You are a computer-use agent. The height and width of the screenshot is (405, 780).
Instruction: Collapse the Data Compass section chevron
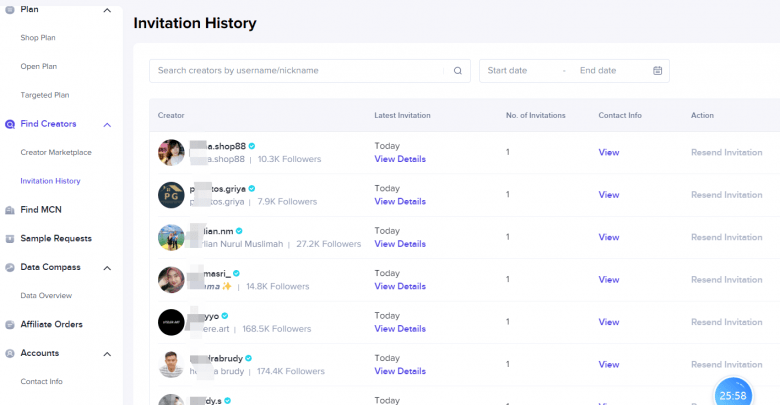(107, 268)
